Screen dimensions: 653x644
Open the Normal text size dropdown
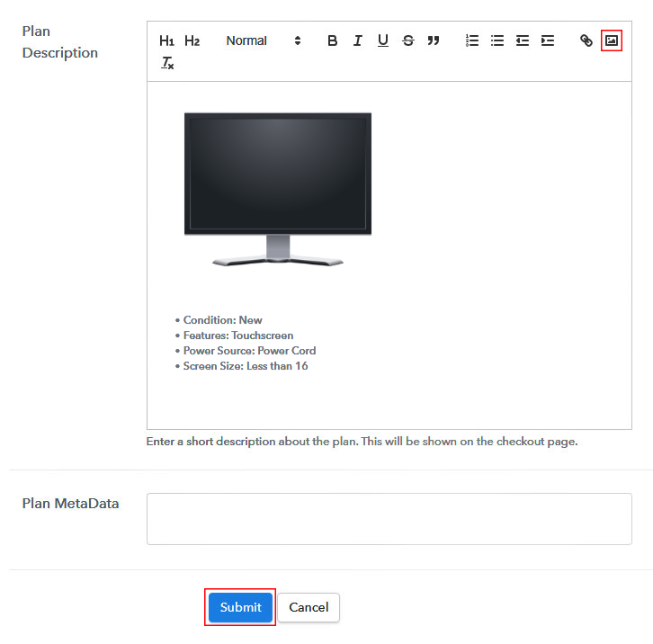pos(264,40)
